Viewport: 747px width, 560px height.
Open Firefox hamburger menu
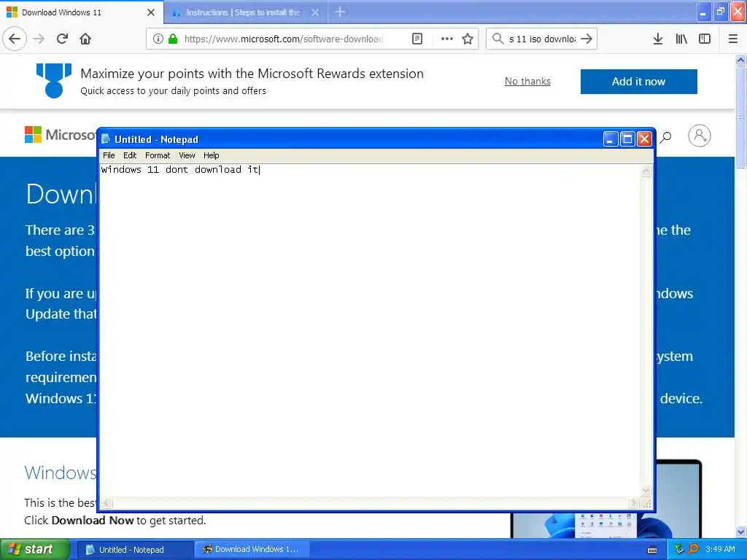[733, 39]
